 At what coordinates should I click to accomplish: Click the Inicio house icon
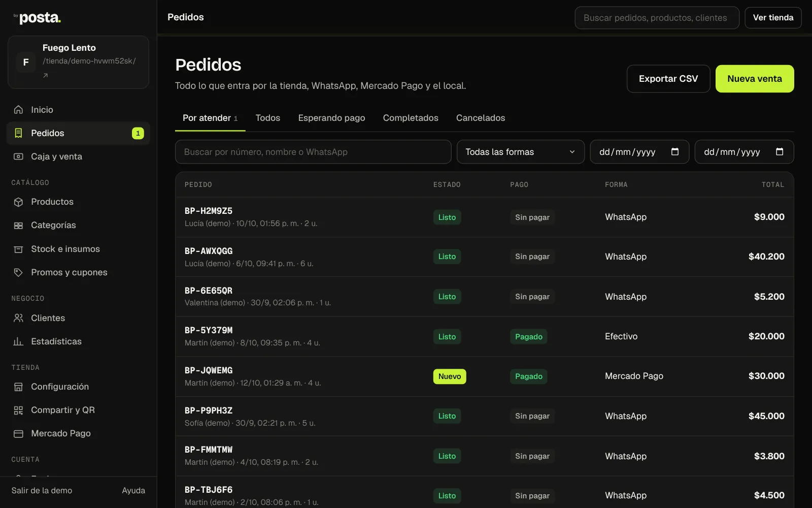click(18, 110)
